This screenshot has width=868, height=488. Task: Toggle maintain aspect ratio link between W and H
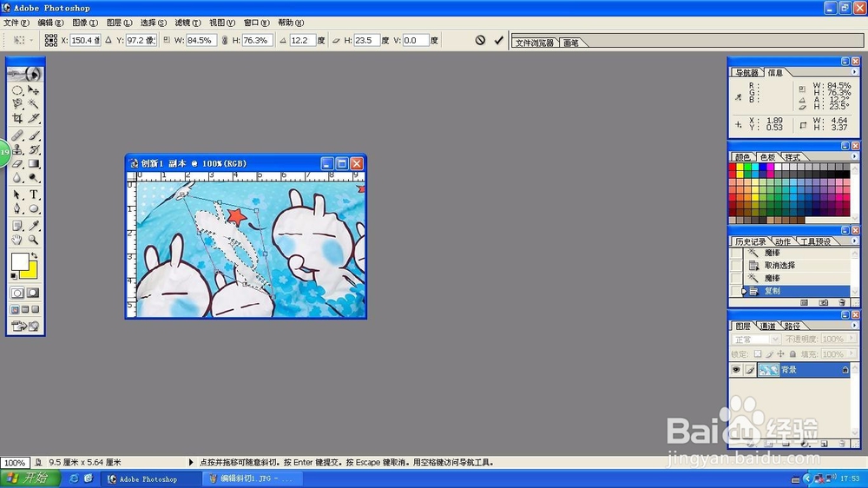[224, 40]
